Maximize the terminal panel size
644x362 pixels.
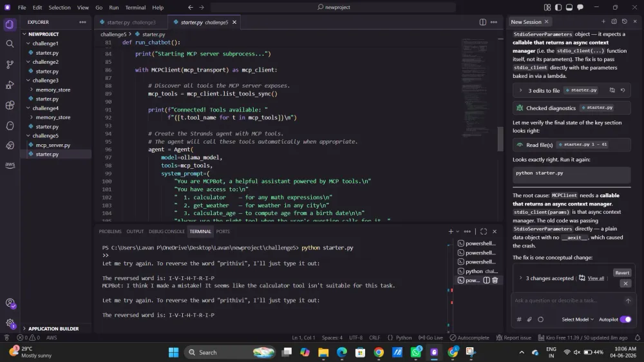(x=484, y=231)
